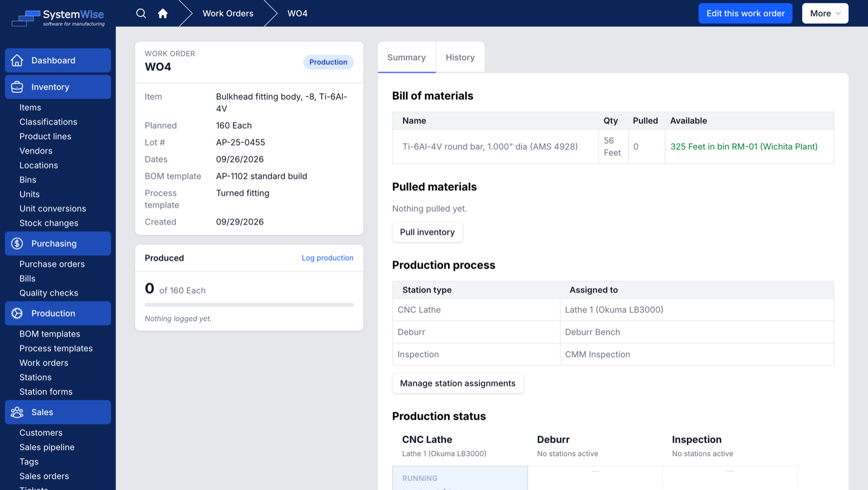
Task: Click the SystemWise logo
Action: tap(58, 17)
